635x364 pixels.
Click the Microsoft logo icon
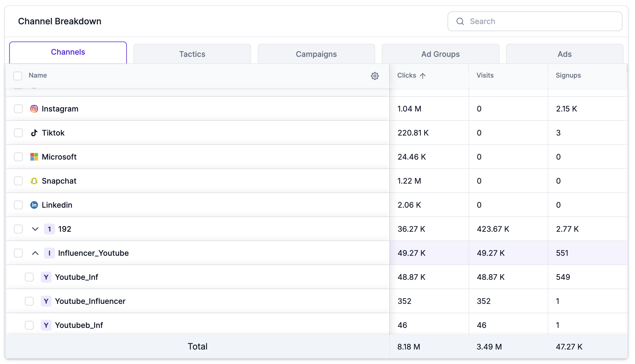tap(34, 157)
